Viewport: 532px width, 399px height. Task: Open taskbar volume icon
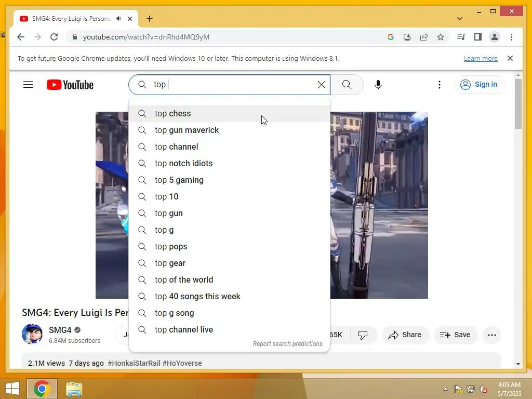point(483,389)
